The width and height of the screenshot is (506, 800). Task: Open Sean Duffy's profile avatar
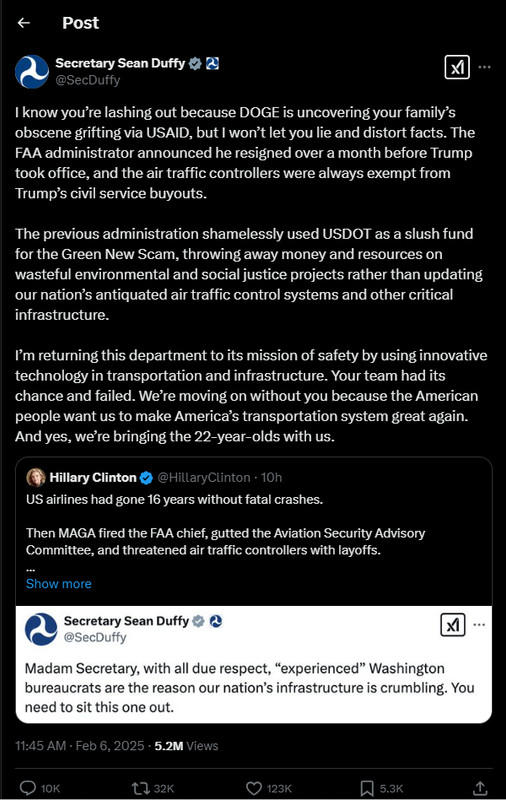(x=32, y=72)
